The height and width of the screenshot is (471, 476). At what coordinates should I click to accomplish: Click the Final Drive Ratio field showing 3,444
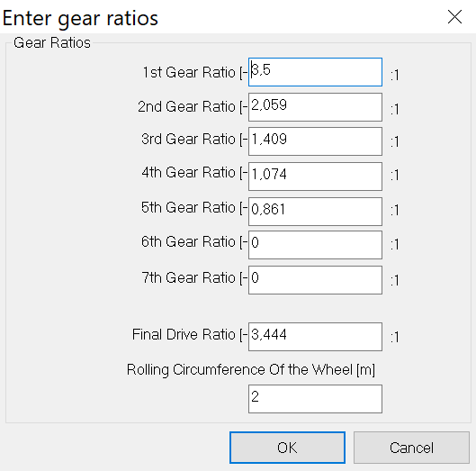[x=315, y=337]
